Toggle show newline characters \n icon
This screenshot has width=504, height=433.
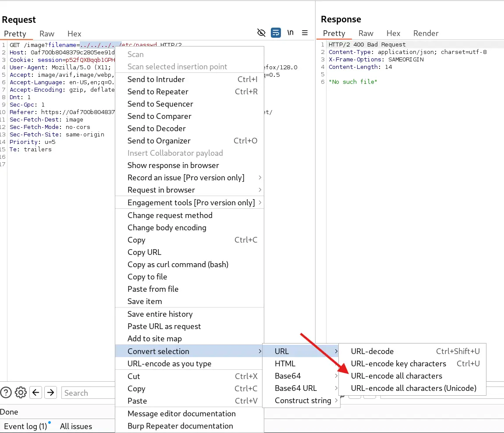tap(291, 32)
